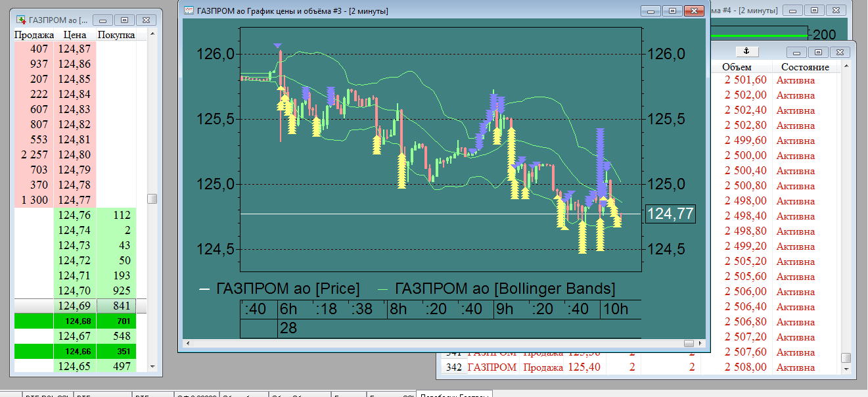This screenshot has width=868, height=397.
Task: Select the highlighted 124,66 price row
Action: pos(75,351)
